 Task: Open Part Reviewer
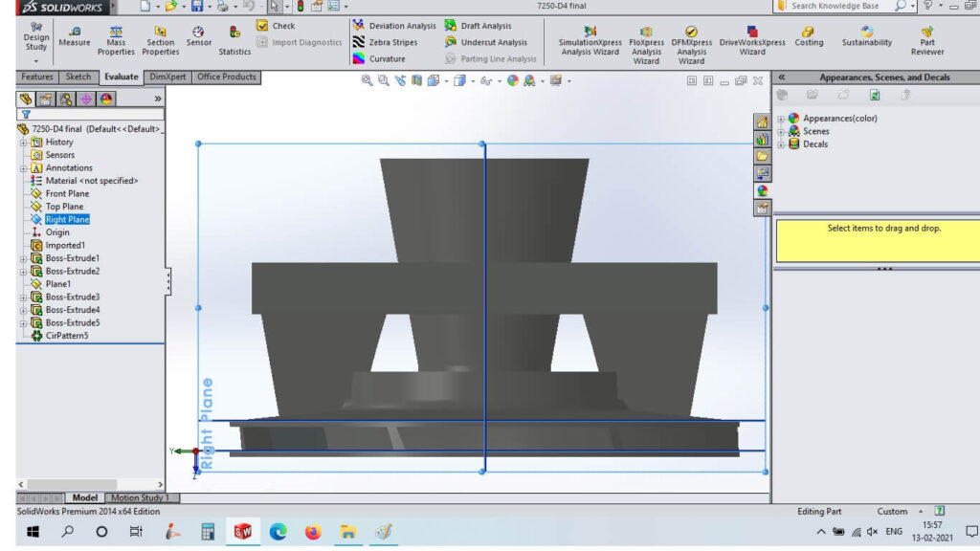point(927,40)
